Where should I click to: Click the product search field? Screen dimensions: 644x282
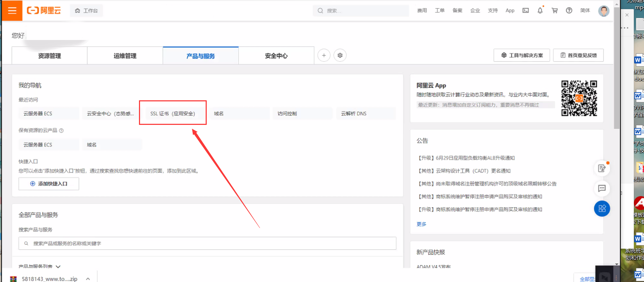(x=207, y=243)
